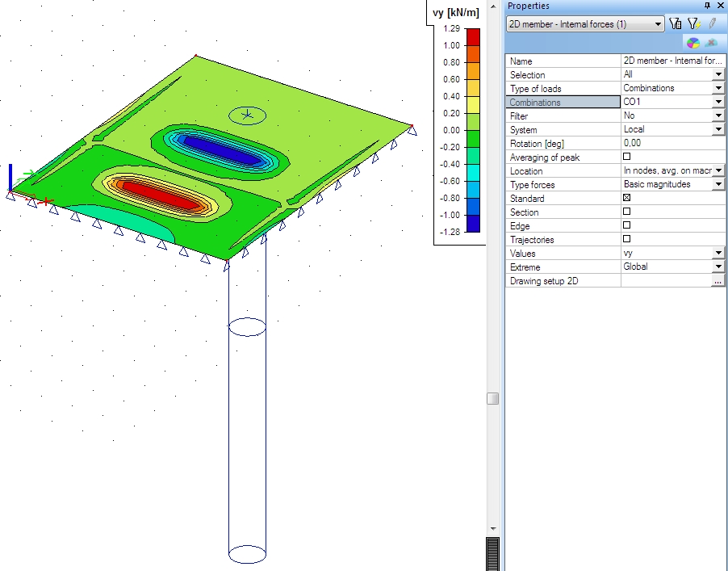
Task: Click the grayed-out pencil edit icon
Action: 712,24
